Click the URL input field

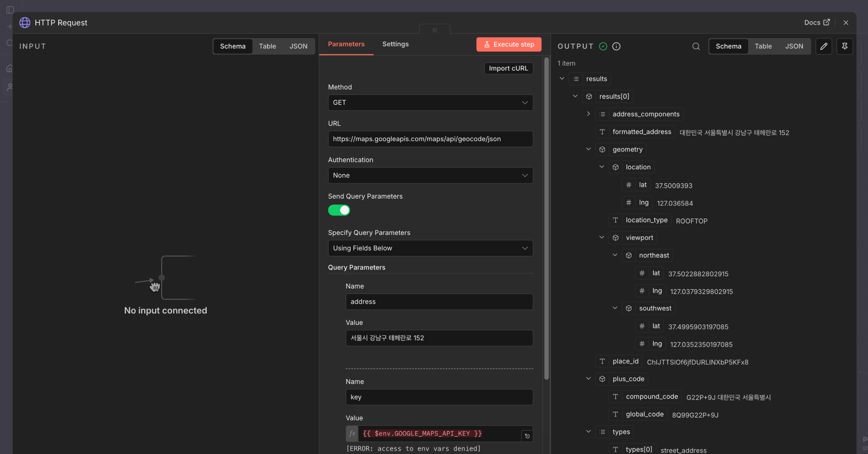point(431,139)
